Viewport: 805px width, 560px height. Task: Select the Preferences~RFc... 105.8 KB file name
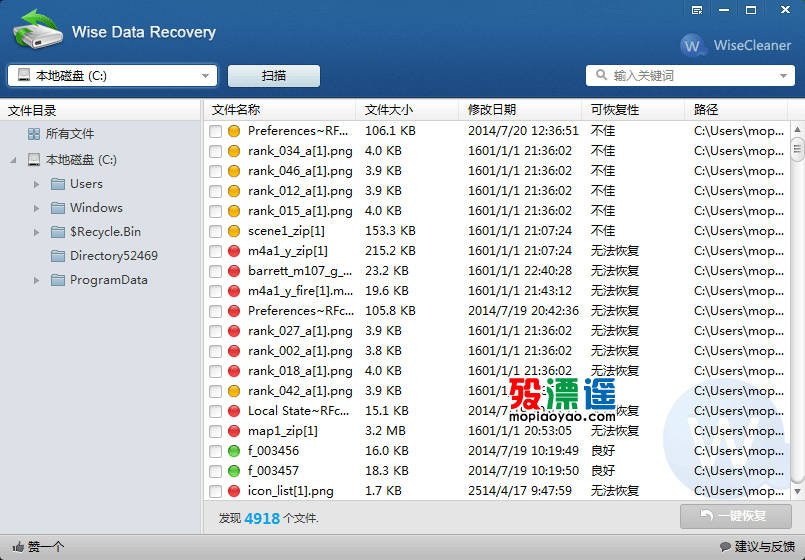point(301,311)
